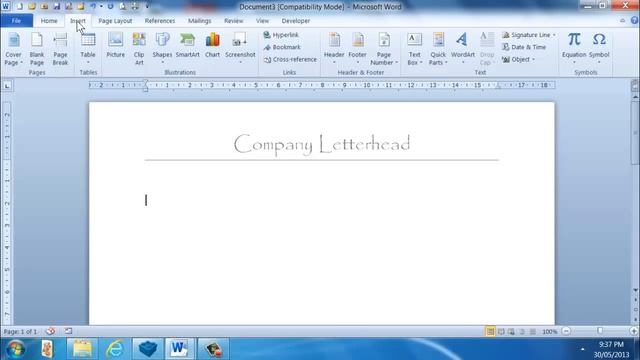
Task: Open the Screenshot tool
Action: point(240,48)
